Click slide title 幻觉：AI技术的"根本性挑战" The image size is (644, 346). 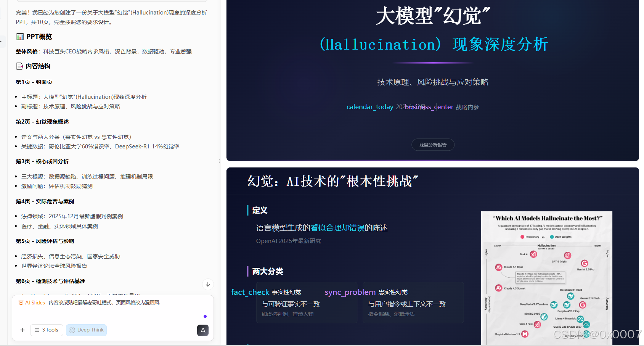[333, 181]
